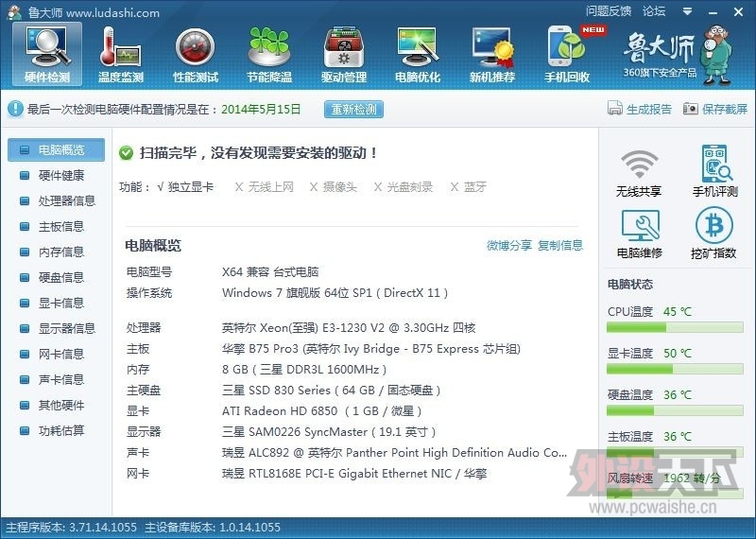Click 微博分享 share link

coord(509,245)
